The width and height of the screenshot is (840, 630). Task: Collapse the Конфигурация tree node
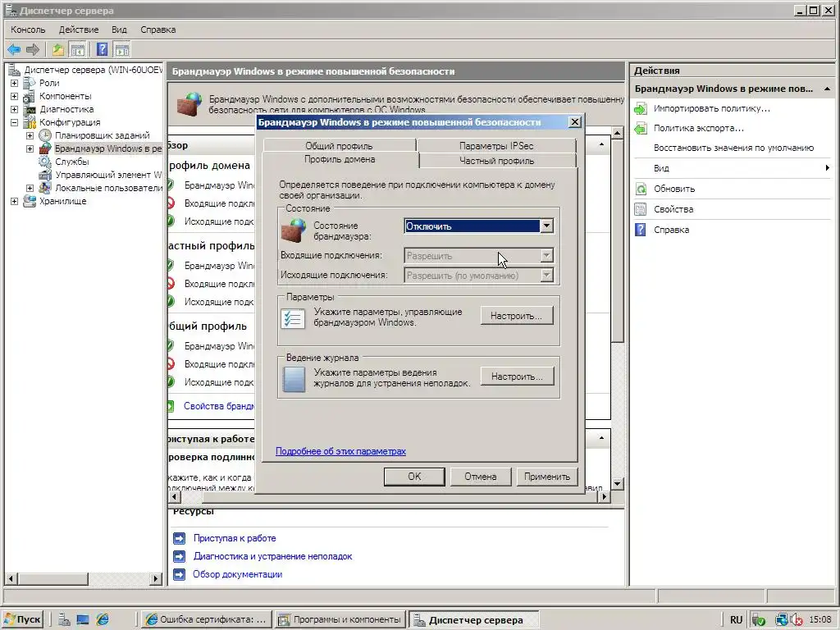coord(15,123)
